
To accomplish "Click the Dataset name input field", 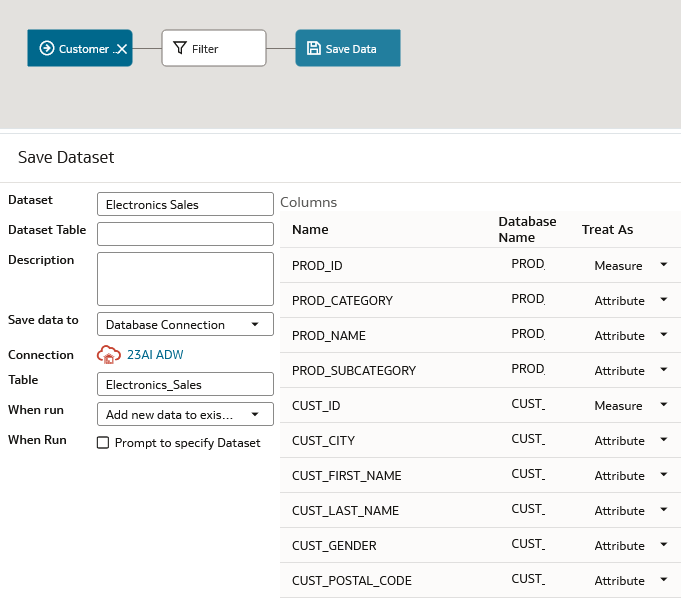I will [x=185, y=204].
